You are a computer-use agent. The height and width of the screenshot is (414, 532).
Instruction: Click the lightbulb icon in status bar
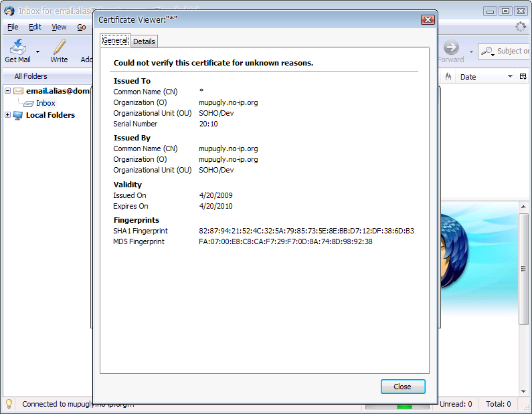(x=9, y=404)
